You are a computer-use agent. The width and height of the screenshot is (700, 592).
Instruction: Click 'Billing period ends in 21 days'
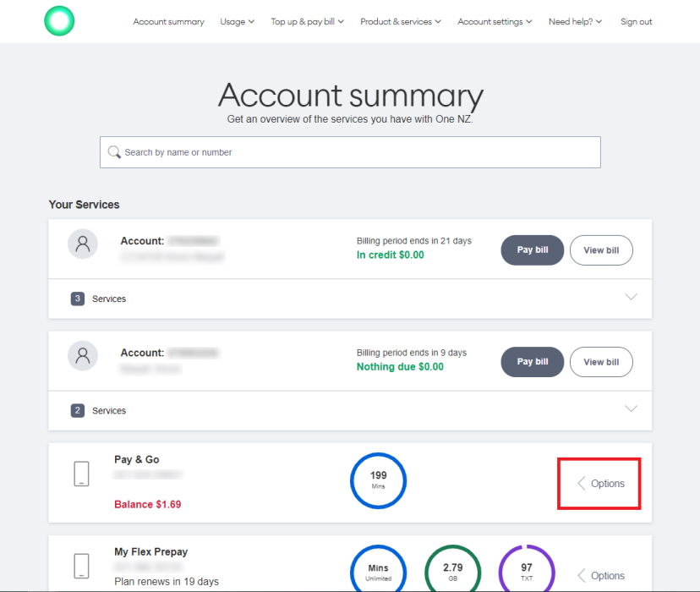[x=414, y=241]
